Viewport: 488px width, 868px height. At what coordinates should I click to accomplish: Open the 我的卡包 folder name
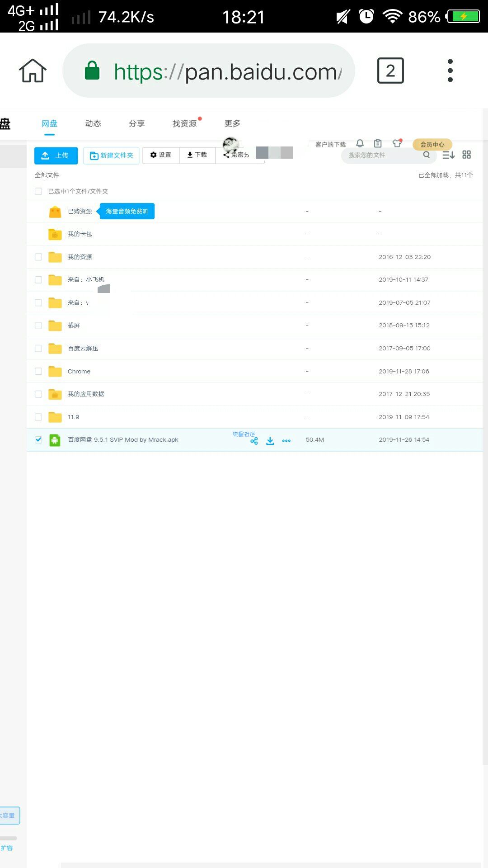80,234
